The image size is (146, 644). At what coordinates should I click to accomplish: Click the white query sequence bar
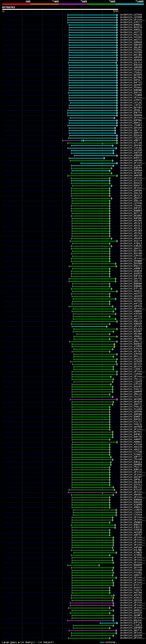60,9
